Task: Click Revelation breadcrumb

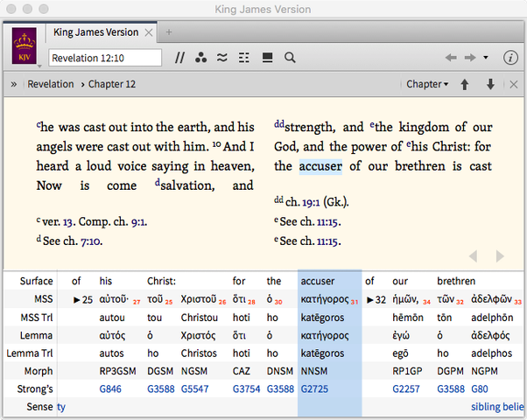Action: pyautogui.click(x=51, y=84)
